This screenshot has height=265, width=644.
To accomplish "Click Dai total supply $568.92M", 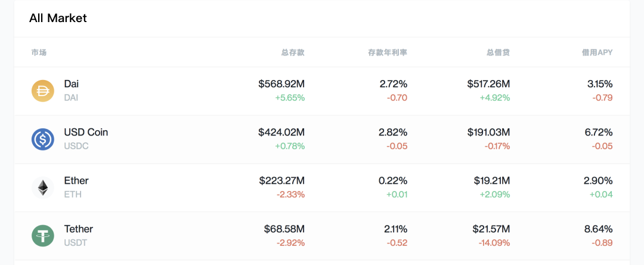I will click(x=281, y=84).
